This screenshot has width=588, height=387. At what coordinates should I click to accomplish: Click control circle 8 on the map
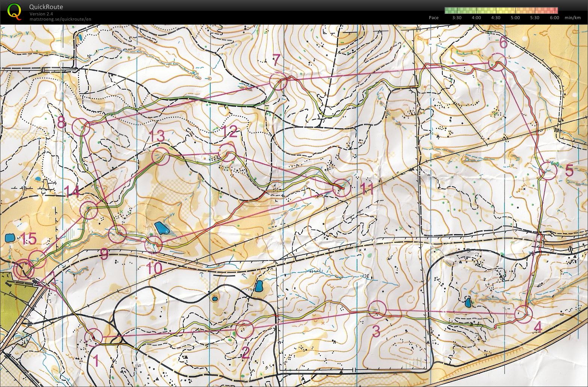point(81,128)
